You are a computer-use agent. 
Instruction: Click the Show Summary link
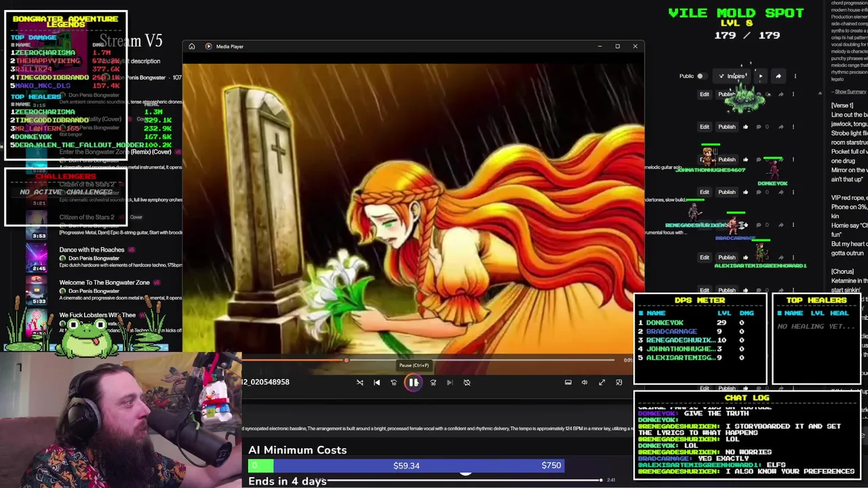coord(850,91)
